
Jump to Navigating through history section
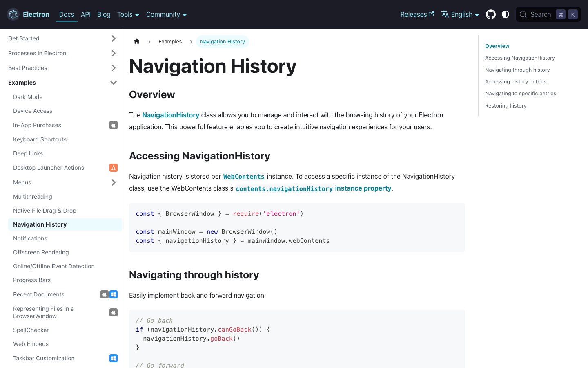pyautogui.click(x=517, y=70)
